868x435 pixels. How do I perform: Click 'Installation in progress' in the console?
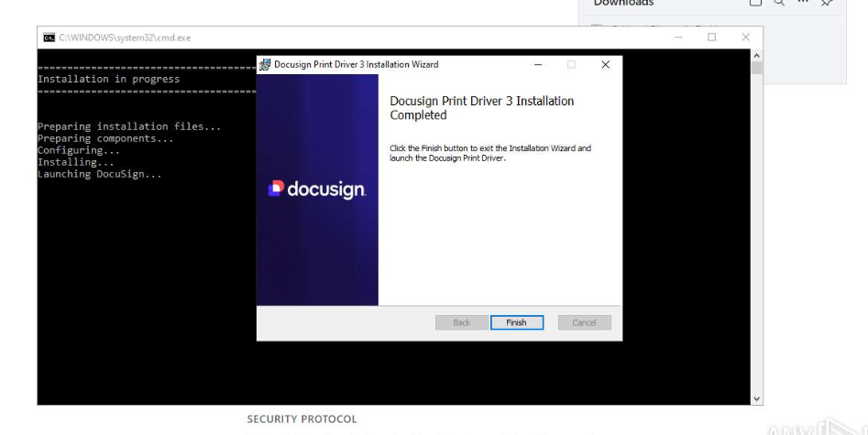tap(108, 79)
